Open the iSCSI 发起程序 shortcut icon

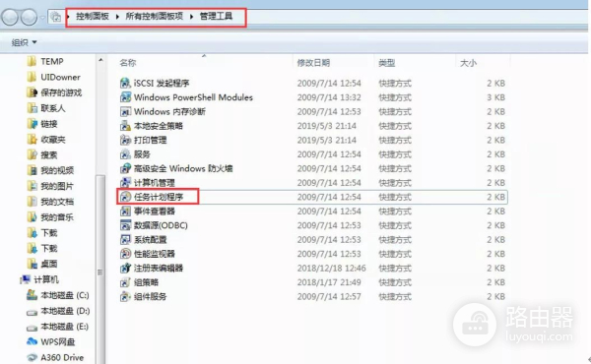(125, 83)
